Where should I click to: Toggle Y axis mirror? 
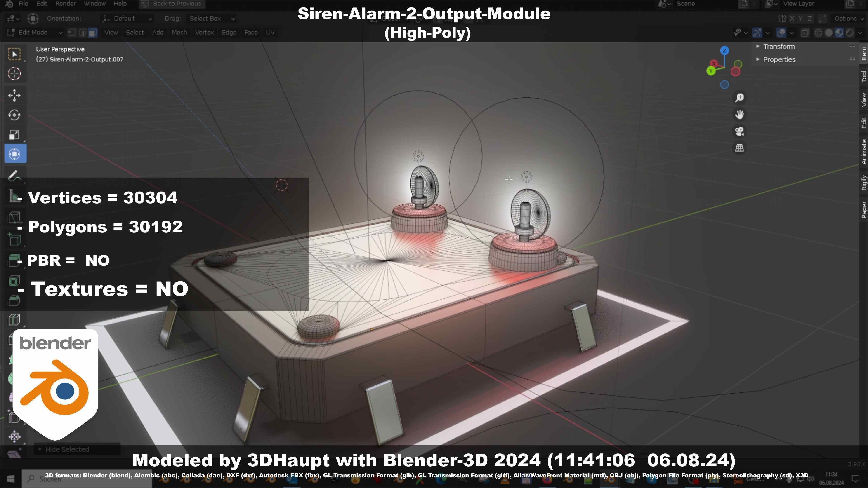pos(801,19)
